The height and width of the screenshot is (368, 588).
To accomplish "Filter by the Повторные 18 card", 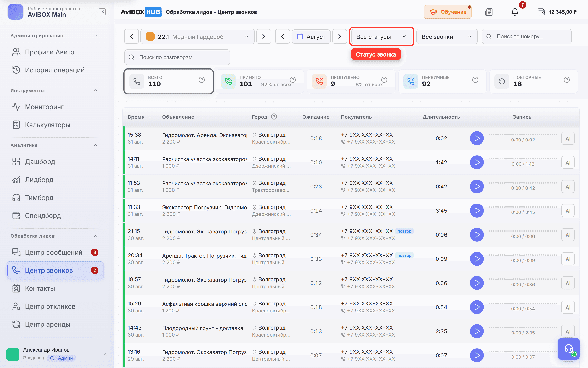I will coord(533,81).
